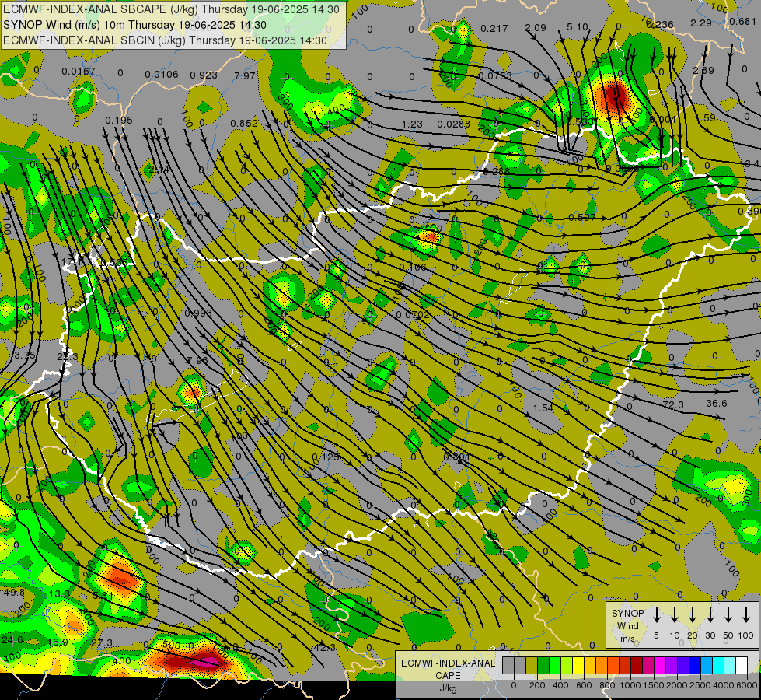This screenshot has width=761, height=700.
Task: Click the map value 27.3
Action: [x=101, y=643]
